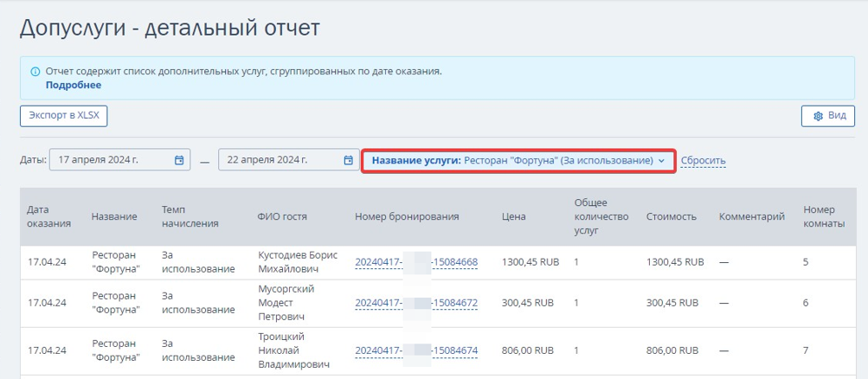Click price cell 300,45 RUB in Цена column
The height and width of the screenshot is (379, 868).
click(x=528, y=303)
